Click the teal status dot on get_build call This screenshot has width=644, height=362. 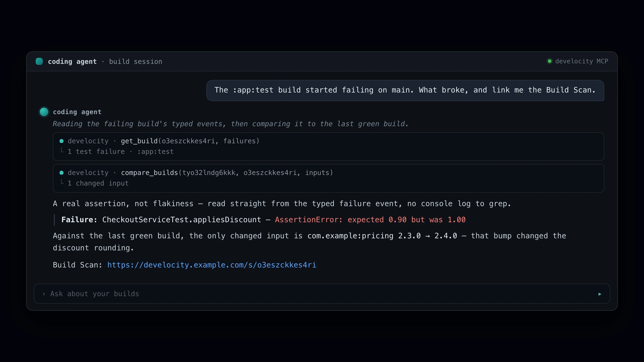pos(61,141)
